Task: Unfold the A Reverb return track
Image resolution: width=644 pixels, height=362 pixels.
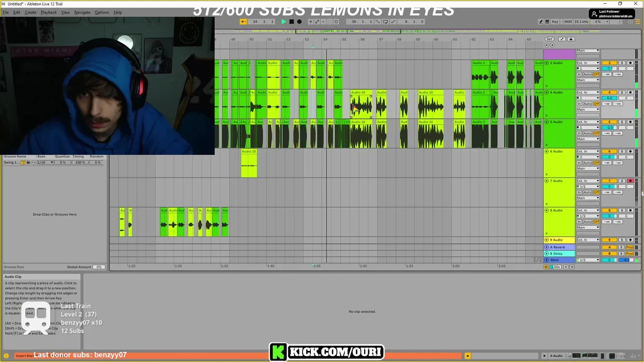Action: point(547,247)
